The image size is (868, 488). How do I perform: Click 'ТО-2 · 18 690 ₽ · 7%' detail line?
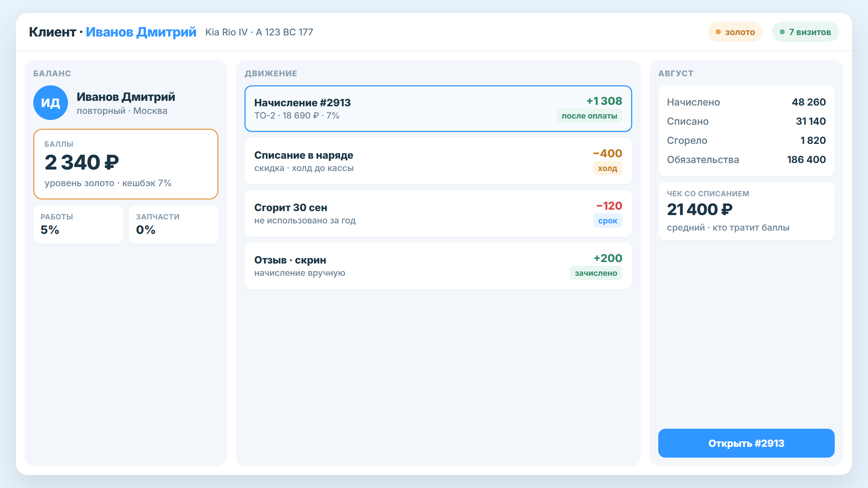[297, 115]
